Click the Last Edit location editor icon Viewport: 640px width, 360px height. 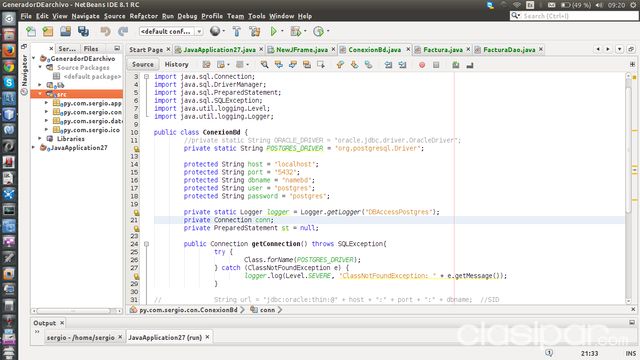(x=207, y=64)
